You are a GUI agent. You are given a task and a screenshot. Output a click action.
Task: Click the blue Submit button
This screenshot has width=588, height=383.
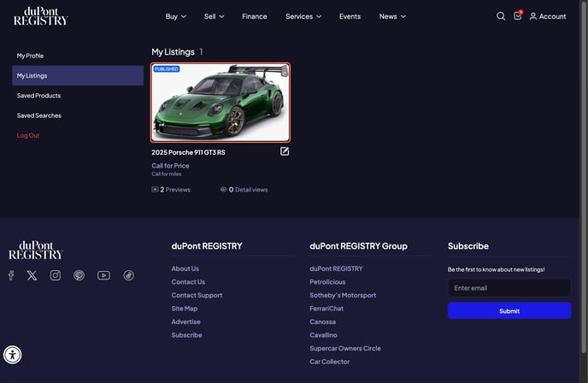pyautogui.click(x=509, y=311)
